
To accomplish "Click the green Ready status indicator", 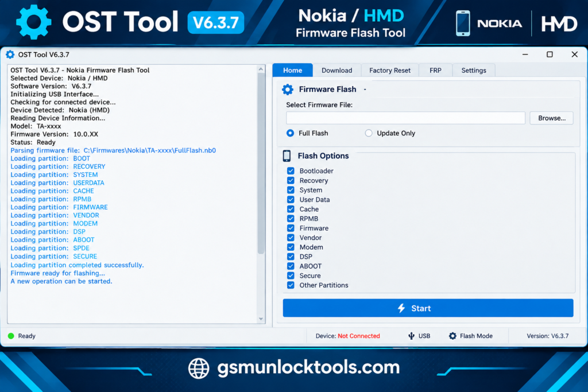I will (11, 336).
